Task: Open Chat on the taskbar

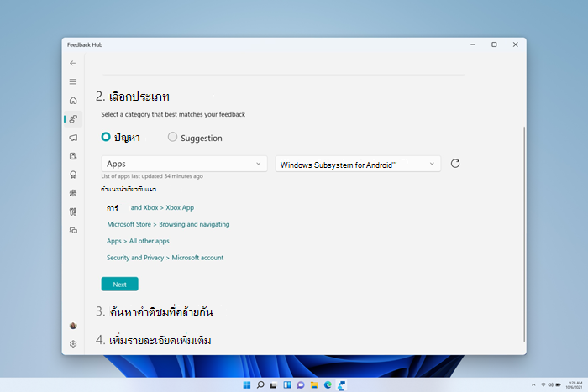Action: [x=301, y=385]
